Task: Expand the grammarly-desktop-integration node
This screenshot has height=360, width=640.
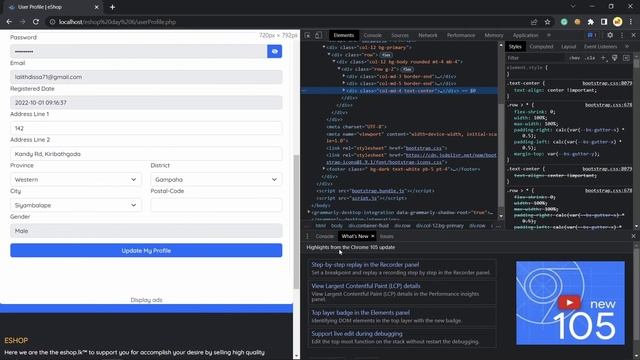Action: 309,212
